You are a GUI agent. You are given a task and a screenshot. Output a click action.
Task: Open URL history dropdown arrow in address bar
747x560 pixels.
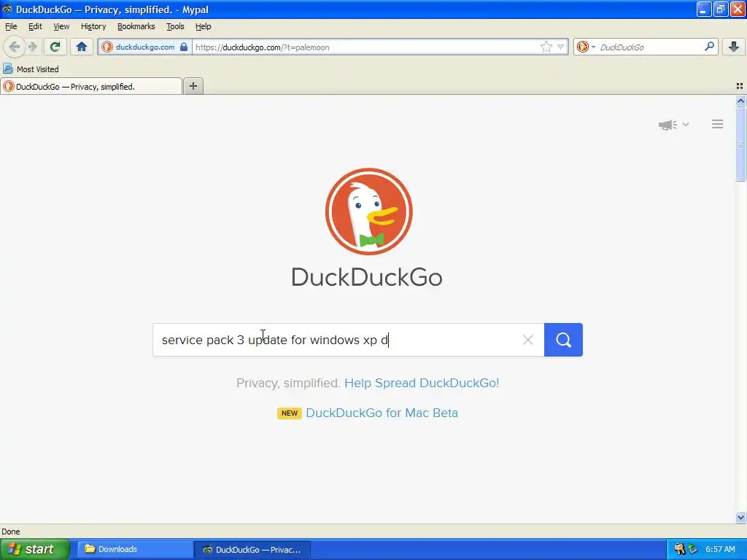point(561,47)
